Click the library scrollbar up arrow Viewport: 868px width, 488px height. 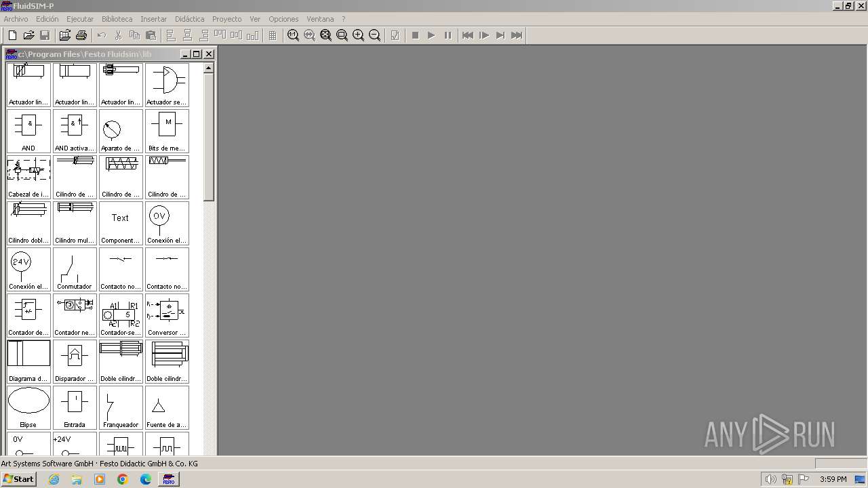tap(208, 68)
